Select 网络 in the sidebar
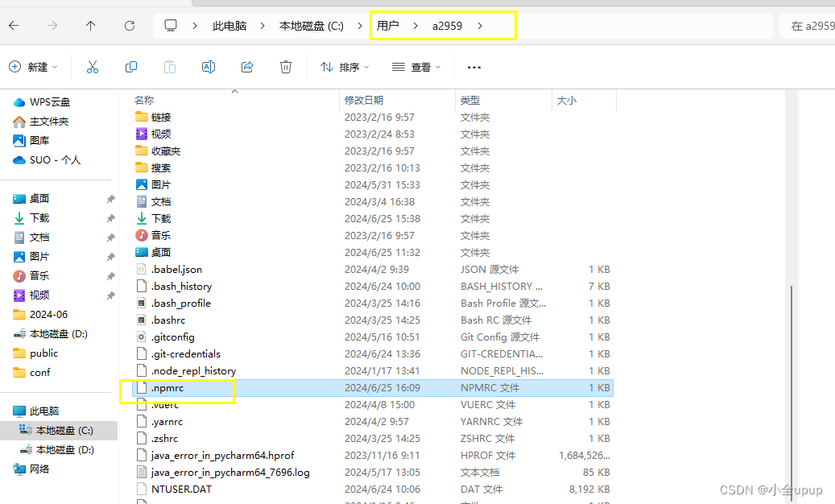The image size is (835, 504). 31,469
